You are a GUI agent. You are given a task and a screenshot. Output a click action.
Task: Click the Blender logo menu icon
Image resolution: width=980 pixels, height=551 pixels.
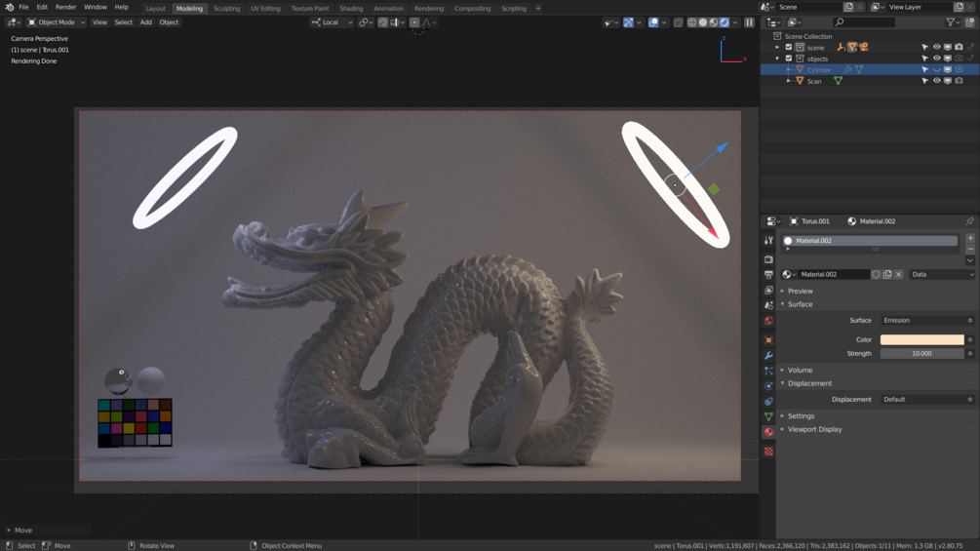10,7
